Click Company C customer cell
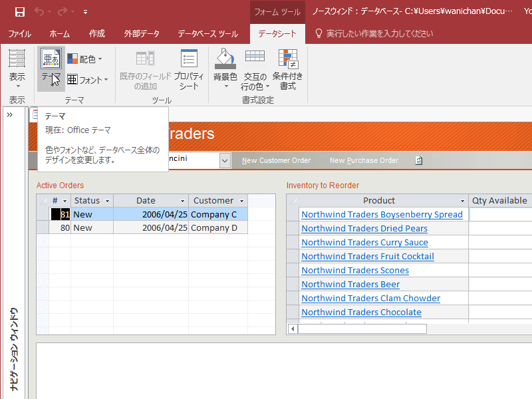Viewport: 532px width, 399px height. pos(218,214)
